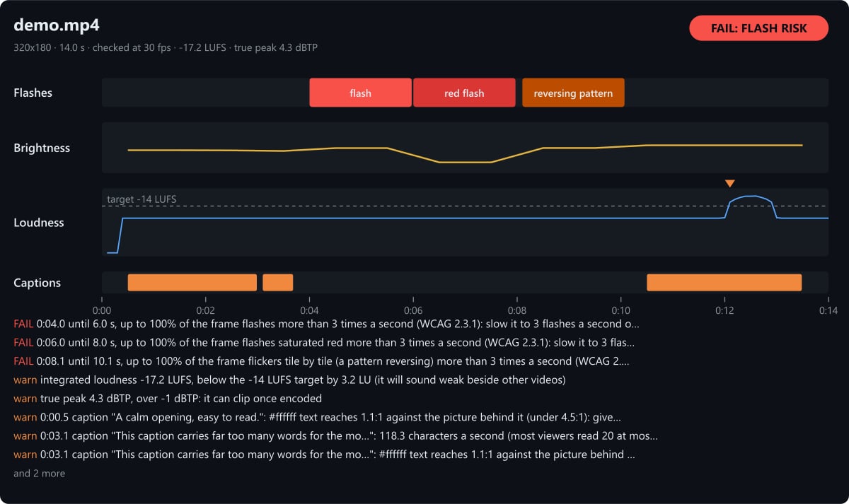Click the short caption block at 0:03.1
This screenshot has height=504, width=849.
278,282
